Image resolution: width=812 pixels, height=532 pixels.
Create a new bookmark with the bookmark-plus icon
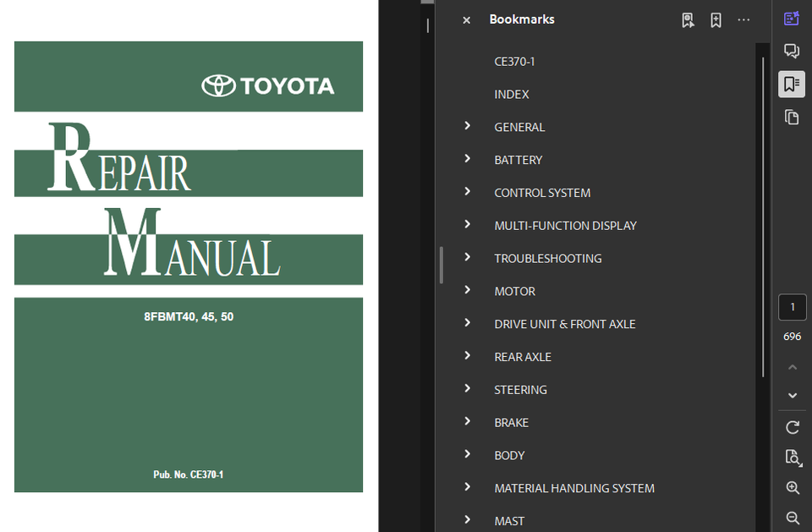point(716,19)
